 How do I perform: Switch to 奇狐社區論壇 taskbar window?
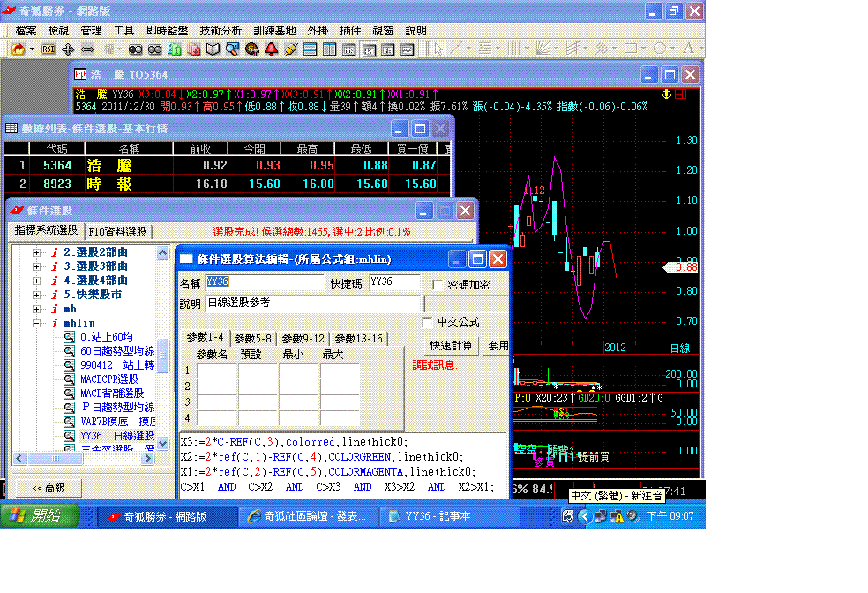(308, 516)
